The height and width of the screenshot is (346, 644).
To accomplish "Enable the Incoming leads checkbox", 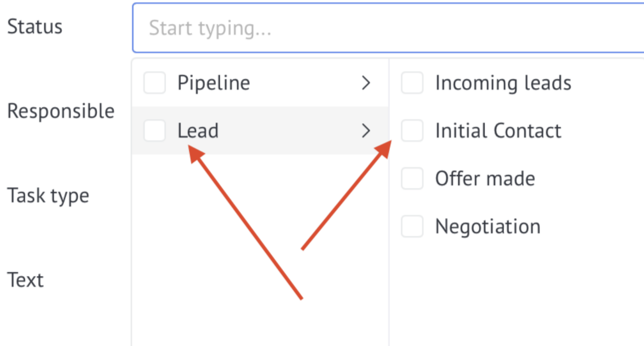I will [412, 83].
